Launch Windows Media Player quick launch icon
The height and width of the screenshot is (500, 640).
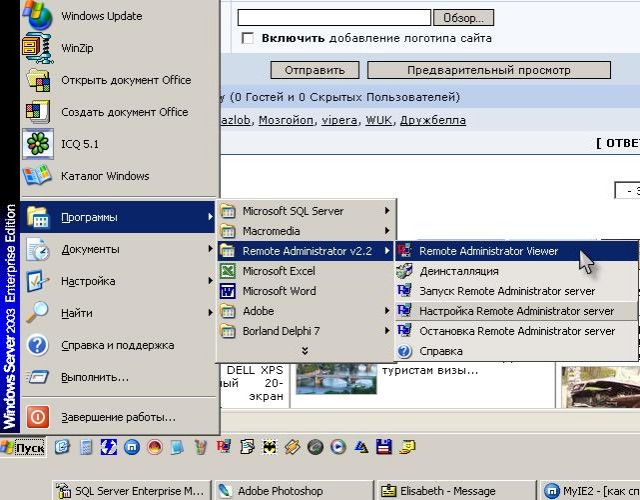[338, 447]
